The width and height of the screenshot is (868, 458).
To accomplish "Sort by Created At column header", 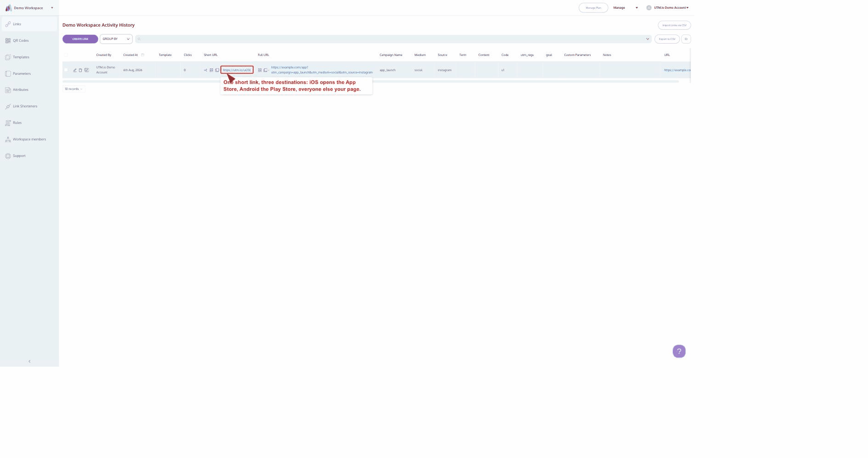I will point(130,55).
